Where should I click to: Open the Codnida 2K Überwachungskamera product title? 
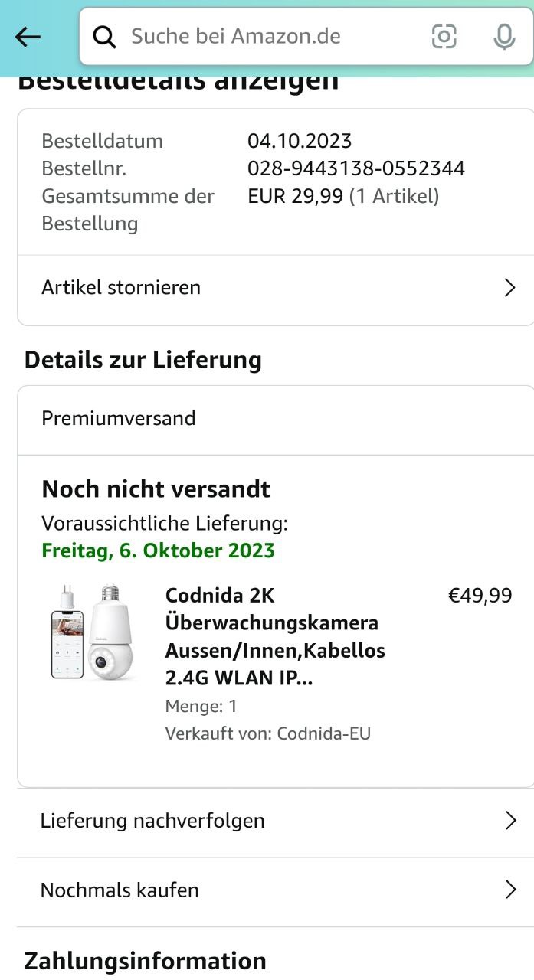point(276,637)
